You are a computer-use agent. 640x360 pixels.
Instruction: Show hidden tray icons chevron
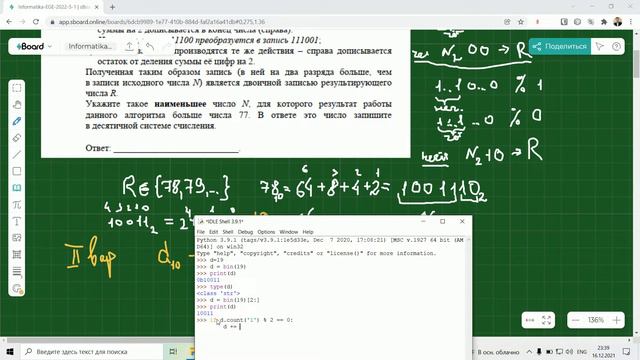point(529,351)
